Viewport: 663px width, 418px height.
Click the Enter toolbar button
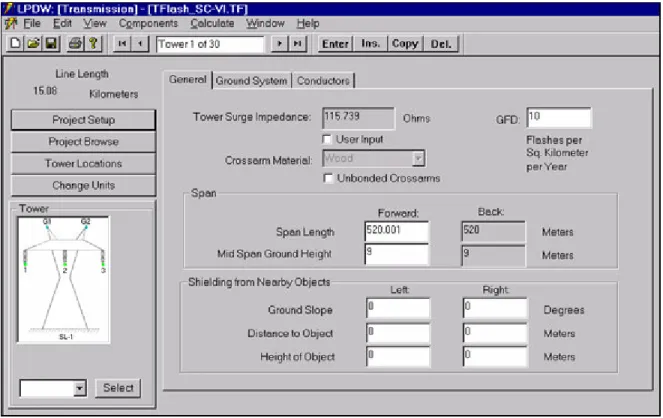point(335,44)
